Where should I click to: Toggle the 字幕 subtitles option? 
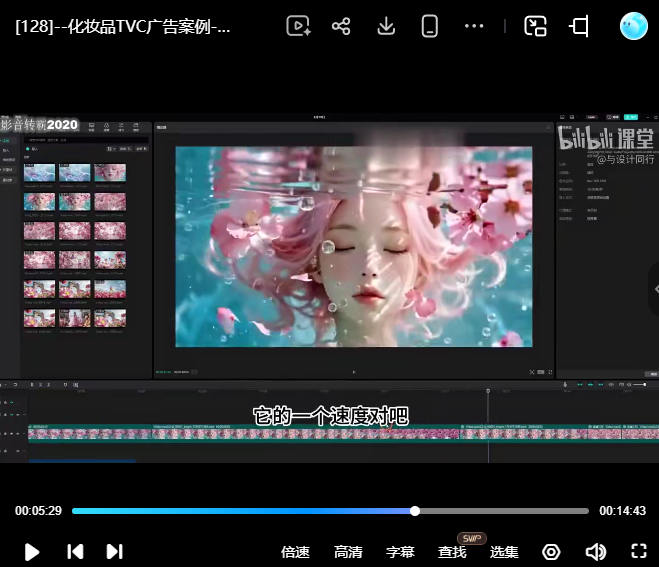400,552
